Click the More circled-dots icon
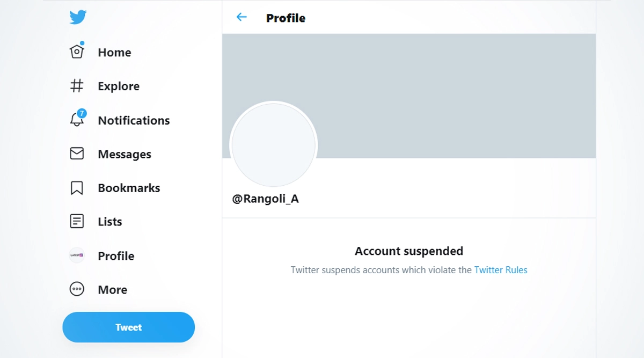 [x=77, y=289]
